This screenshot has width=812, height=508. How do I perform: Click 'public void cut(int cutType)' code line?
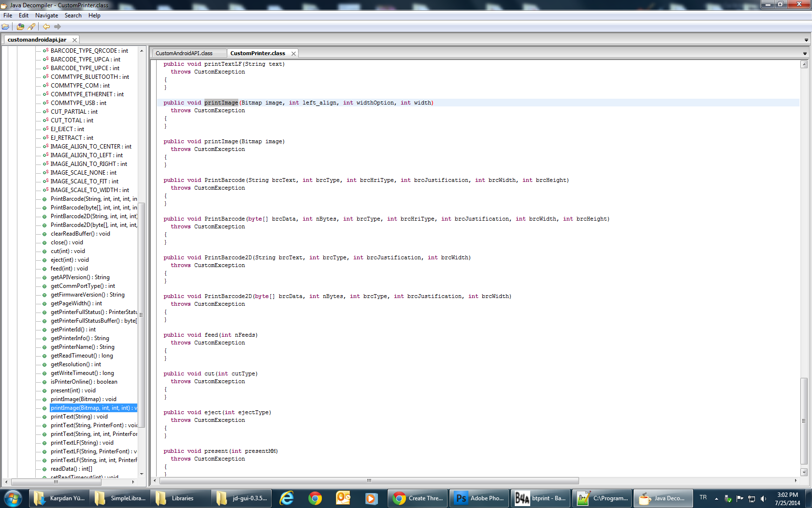click(210, 374)
